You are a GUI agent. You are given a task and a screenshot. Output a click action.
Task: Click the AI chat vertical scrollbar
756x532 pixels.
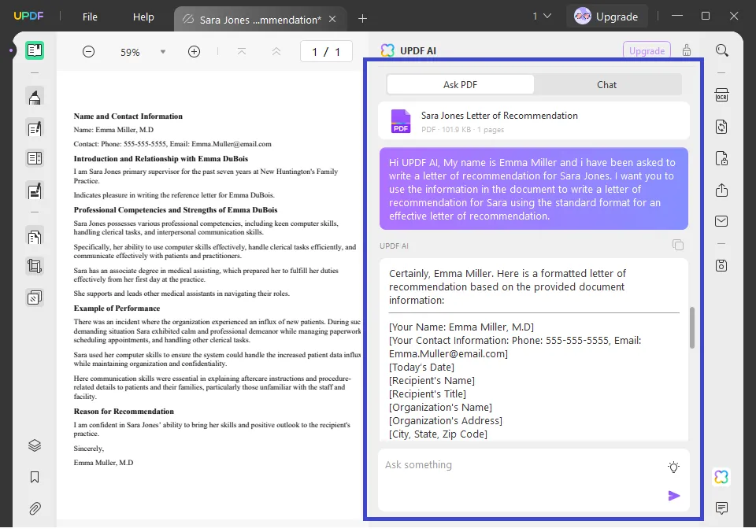pos(692,327)
